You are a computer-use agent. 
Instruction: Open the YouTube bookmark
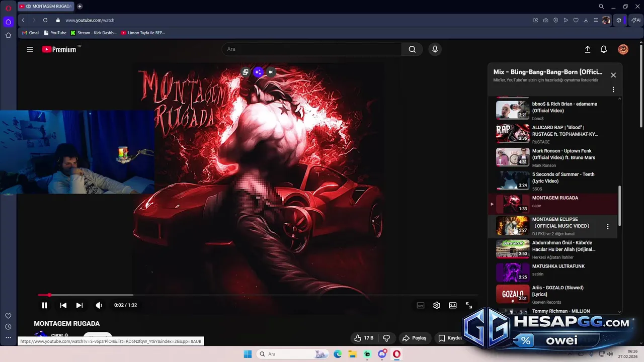point(55,33)
